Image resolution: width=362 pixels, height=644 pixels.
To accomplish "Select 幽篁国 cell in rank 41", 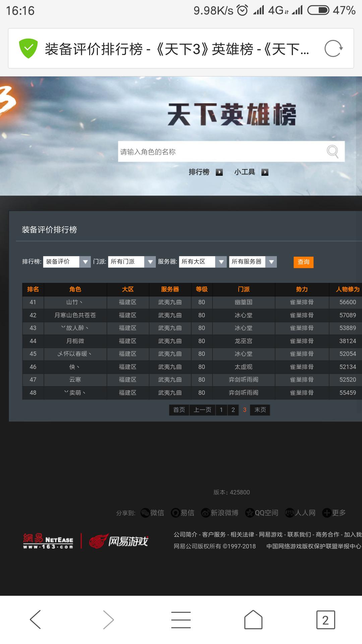I will point(244,302).
